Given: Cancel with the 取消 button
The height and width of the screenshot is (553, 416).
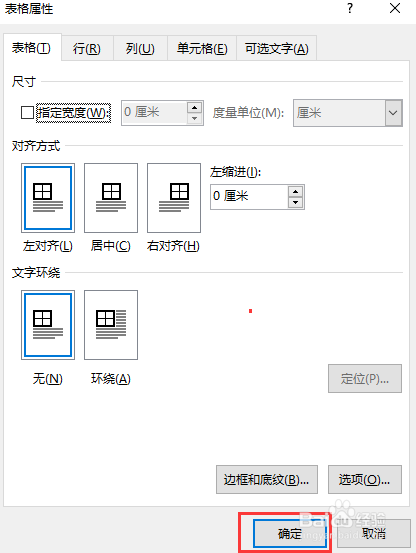Looking at the screenshot, I should point(374,534).
